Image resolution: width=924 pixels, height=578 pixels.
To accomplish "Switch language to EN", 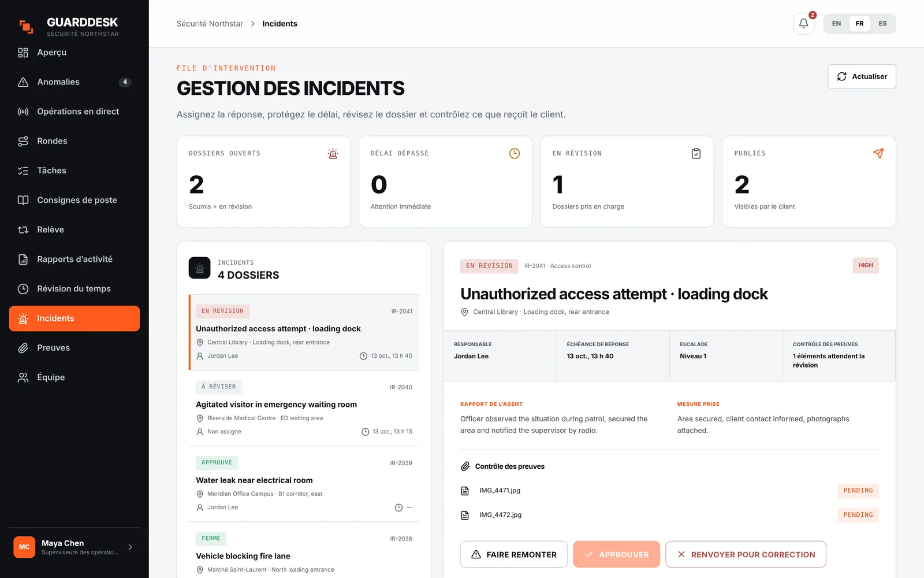I will tap(836, 24).
